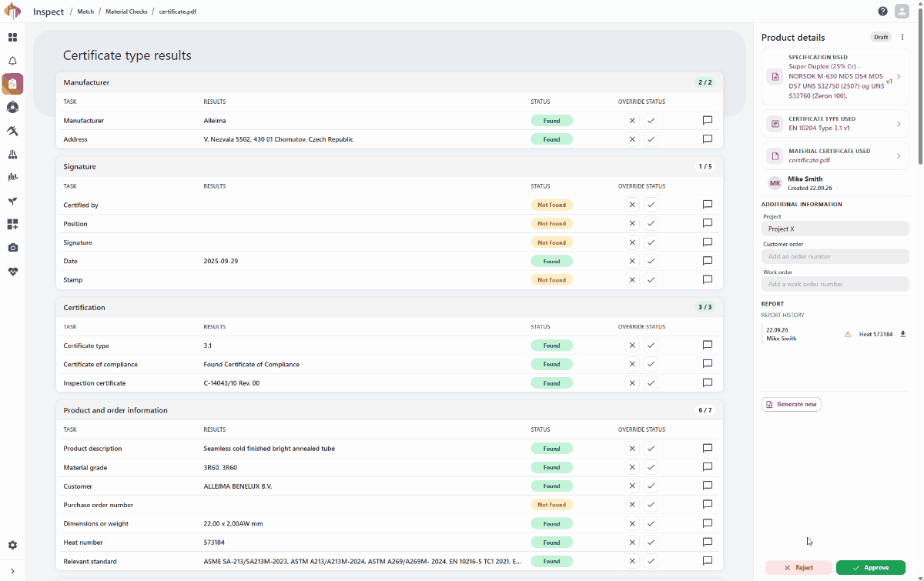Go to Material Checks in breadcrumb
Viewport: 924px width, 581px height.
[127, 12]
